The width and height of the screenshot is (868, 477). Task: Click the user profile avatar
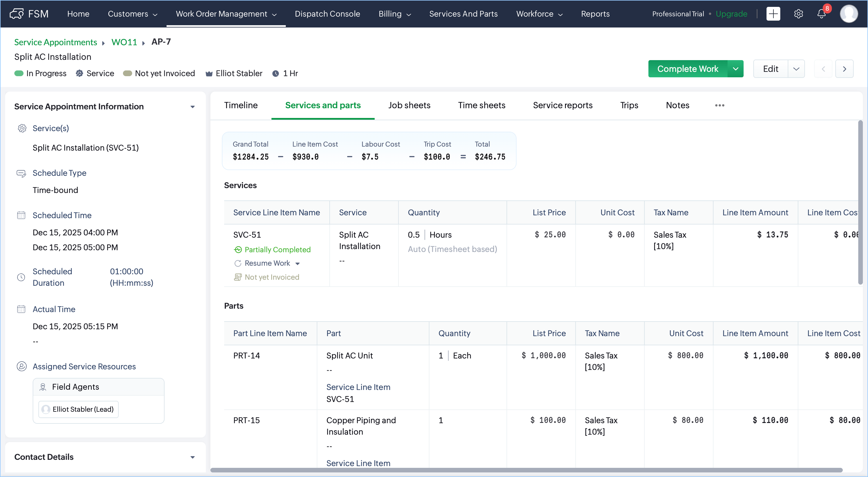click(x=849, y=14)
